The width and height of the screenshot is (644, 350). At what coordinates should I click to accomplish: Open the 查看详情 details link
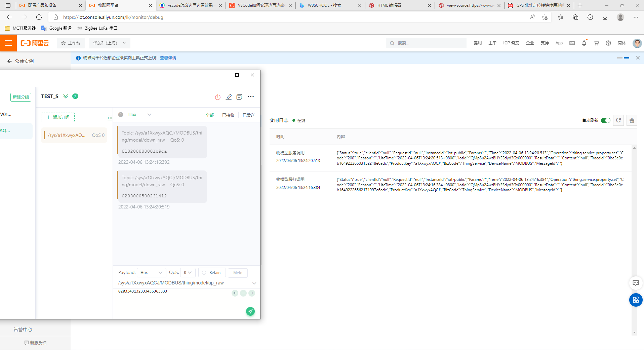pos(168,58)
